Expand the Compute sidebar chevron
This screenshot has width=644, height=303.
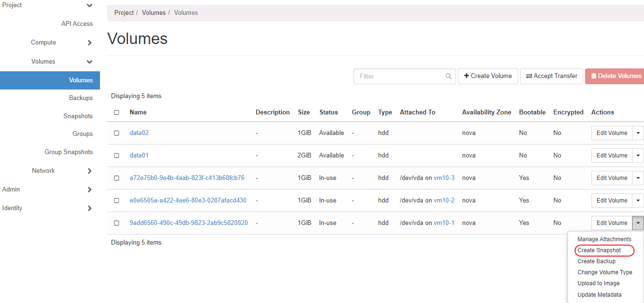[89, 43]
